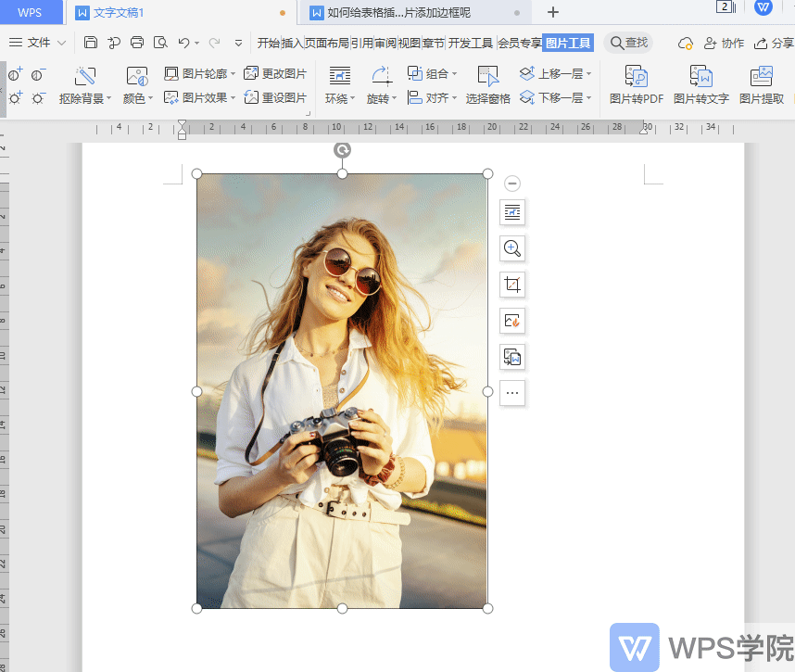Image resolution: width=795 pixels, height=672 pixels.
Task: Click 图片转文字 in the ribbon
Action: click(x=701, y=85)
